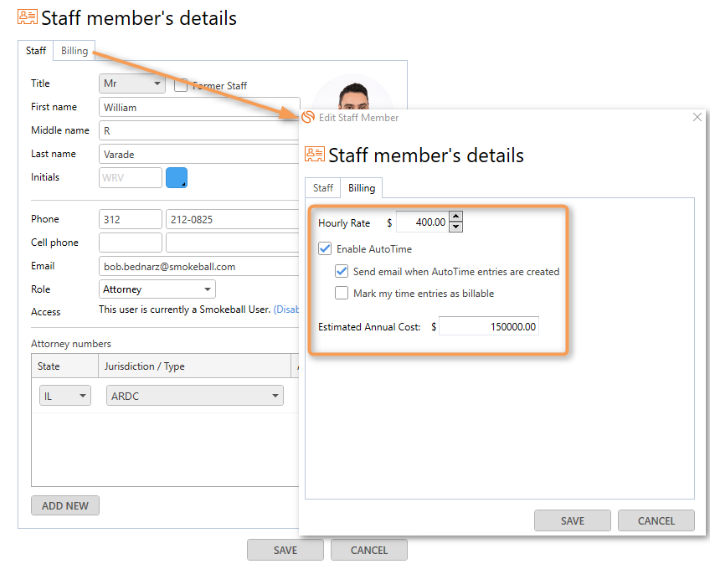Click SAVE in the Edit Staff Member dialog
The width and height of the screenshot is (718, 568).
(572, 521)
